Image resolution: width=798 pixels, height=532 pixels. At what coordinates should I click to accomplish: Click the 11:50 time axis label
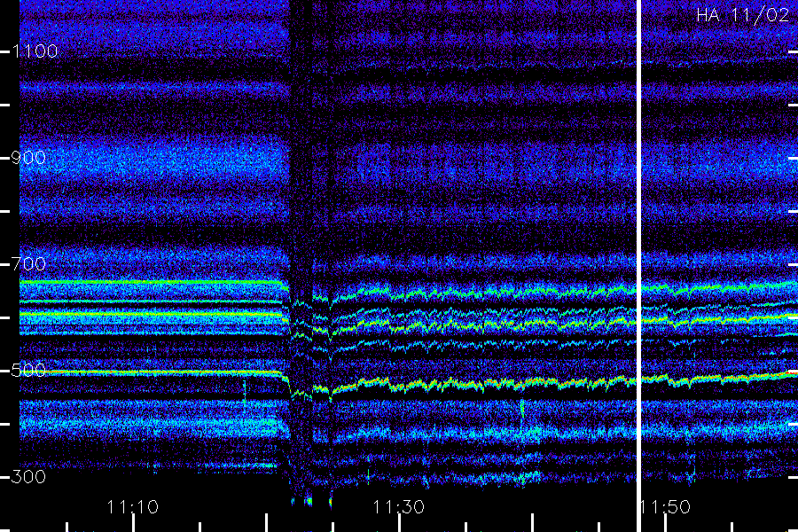(x=666, y=507)
